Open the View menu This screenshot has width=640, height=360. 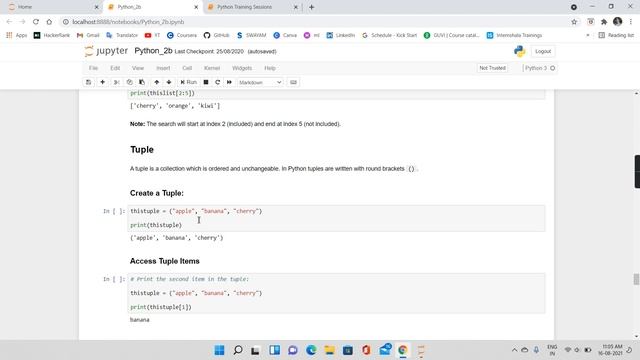click(x=138, y=68)
